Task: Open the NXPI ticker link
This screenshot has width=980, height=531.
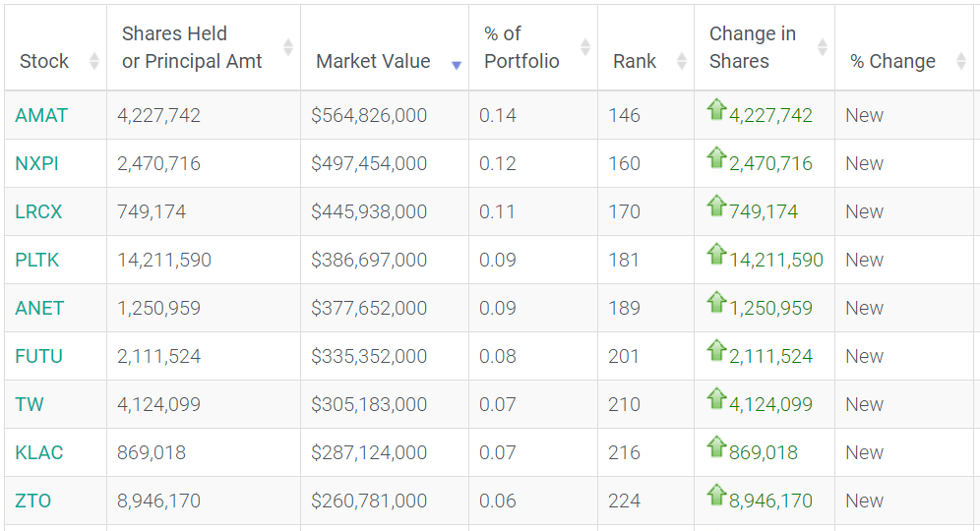Action: (37, 163)
